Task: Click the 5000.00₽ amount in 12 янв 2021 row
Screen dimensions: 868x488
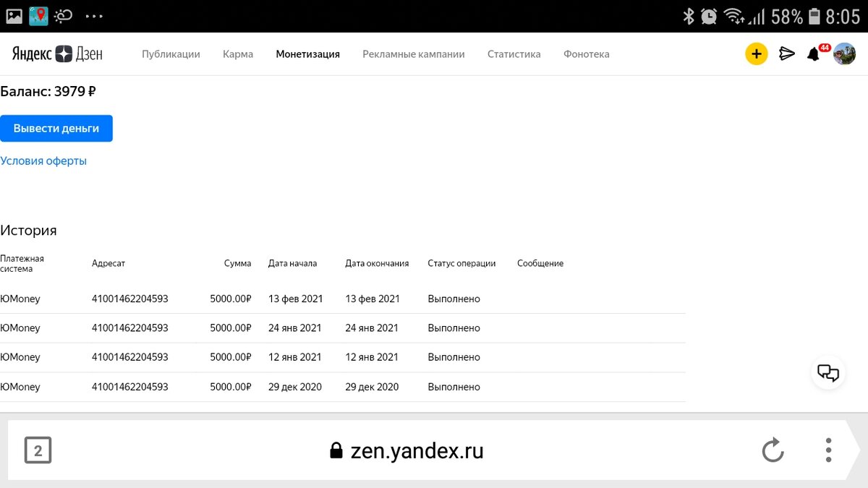Action: pos(231,357)
